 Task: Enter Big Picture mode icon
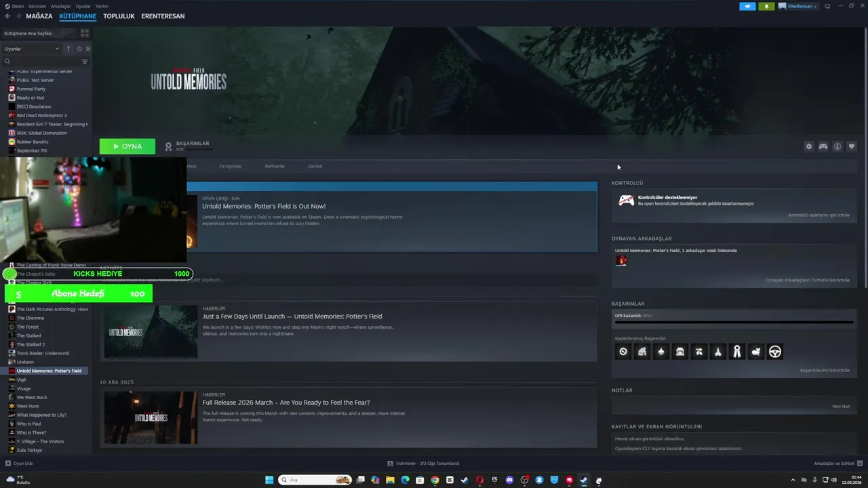click(829, 6)
